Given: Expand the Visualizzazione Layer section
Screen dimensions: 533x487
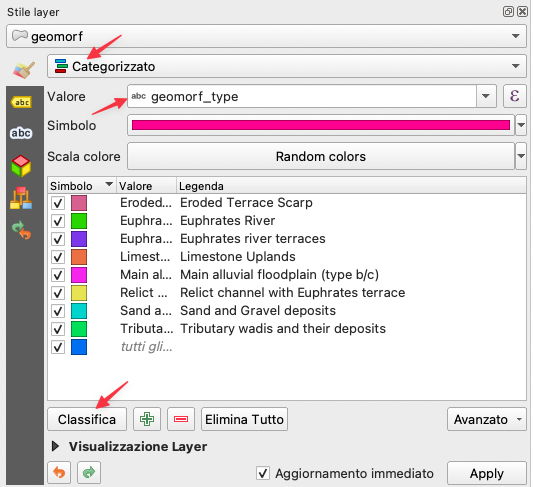Looking at the screenshot, I should (x=55, y=446).
